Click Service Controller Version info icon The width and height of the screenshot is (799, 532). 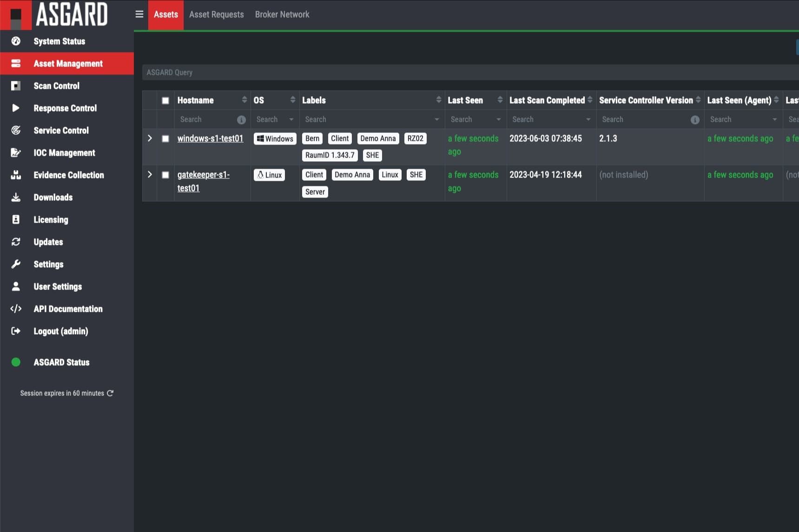tap(695, 119)
